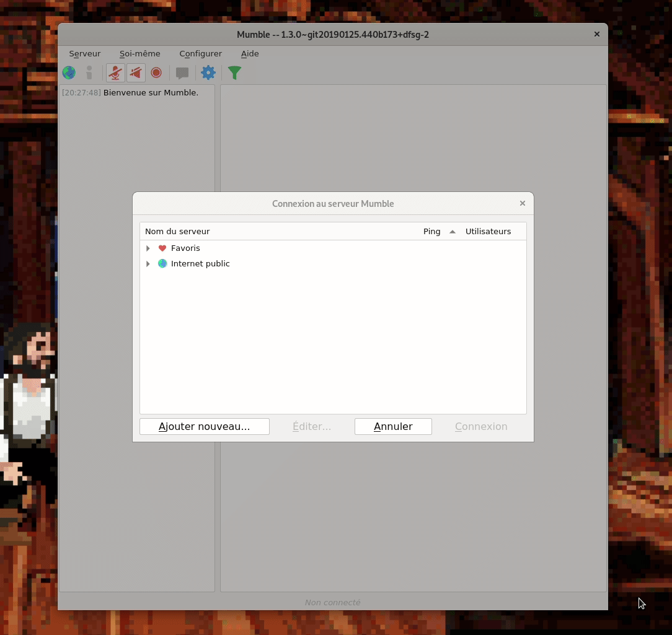Screen dimensions: 672x635
Task: Click the Ajouter nouveau... button
Action: pyautogui.click(x=205, y=426)
